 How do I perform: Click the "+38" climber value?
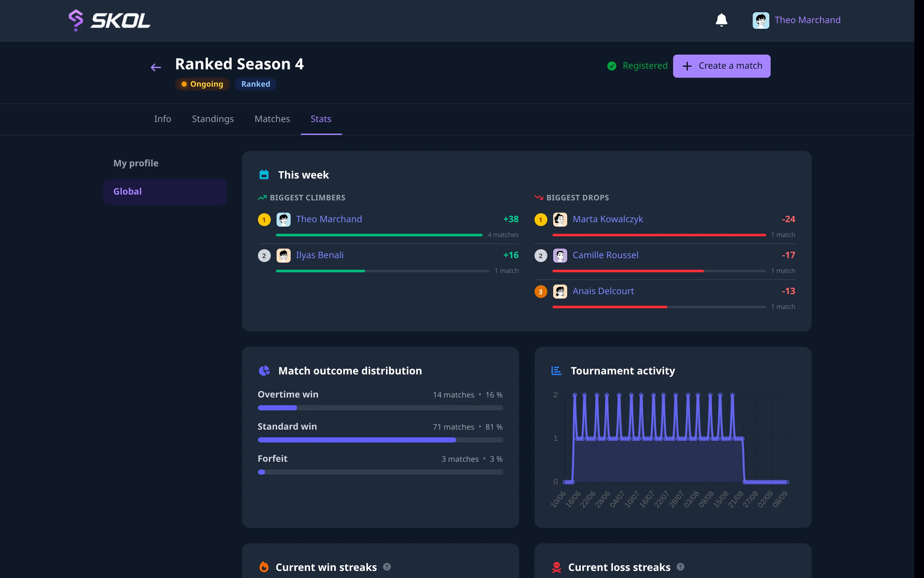tap(510, 219)
